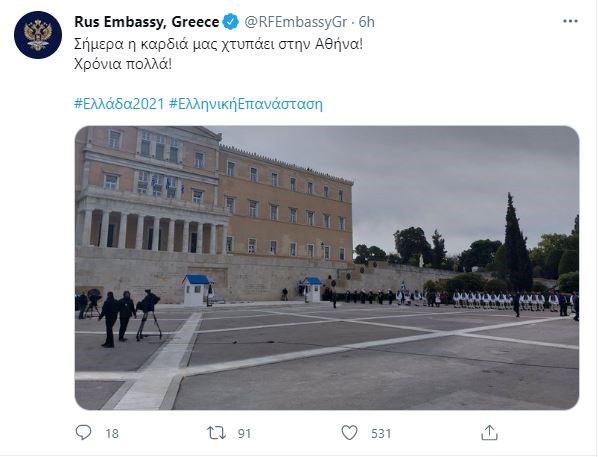Open the share upload icon

(x=489, y=433)
